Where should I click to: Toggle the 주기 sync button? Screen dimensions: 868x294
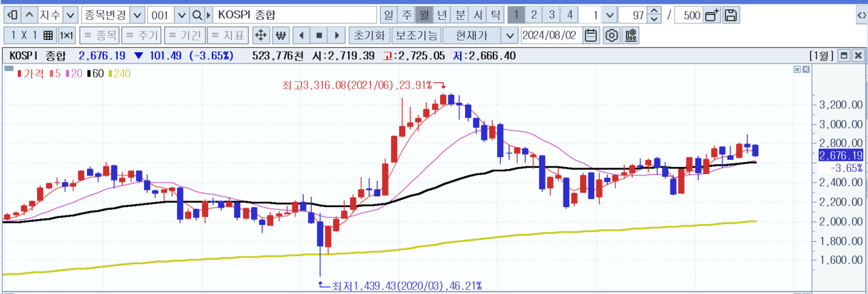(x=141, y=35)
